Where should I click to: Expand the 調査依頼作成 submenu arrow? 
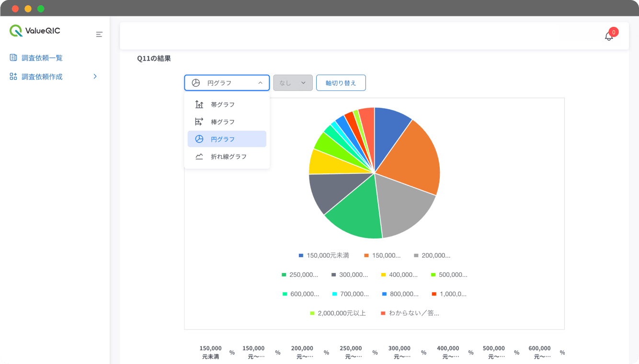pos(95,77)
